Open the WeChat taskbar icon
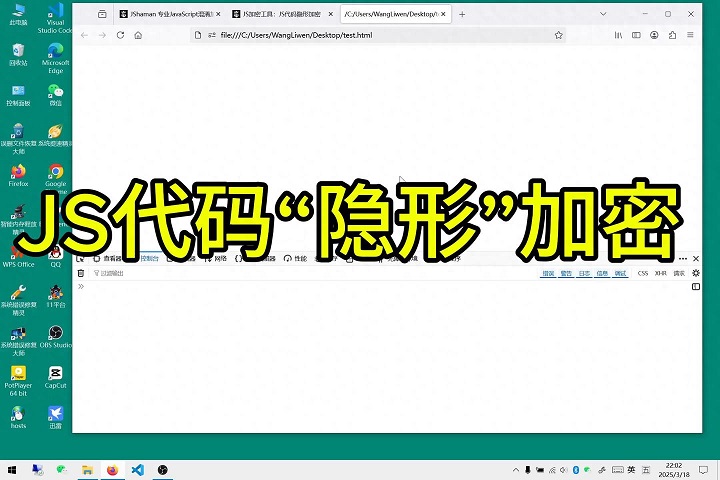This screenshot has width=720, height=480. pyautogui.click(x=62, y=470)
